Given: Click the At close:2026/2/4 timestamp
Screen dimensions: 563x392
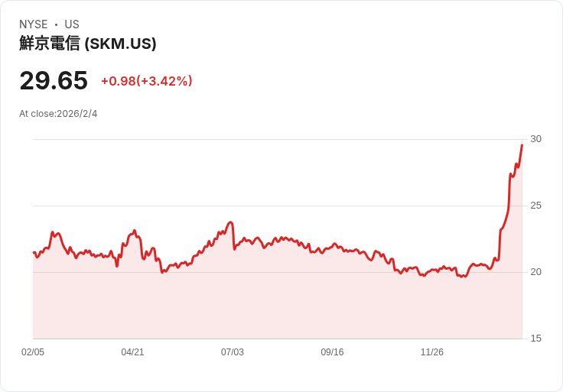Looking at the screenshot, I should pos(58,114).
